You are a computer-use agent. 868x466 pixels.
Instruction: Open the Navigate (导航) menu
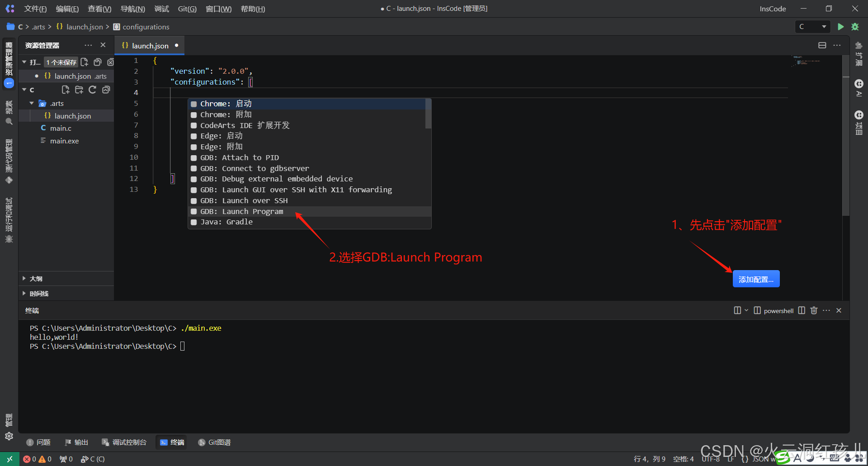pyautogui.click(x=133, y=9)
